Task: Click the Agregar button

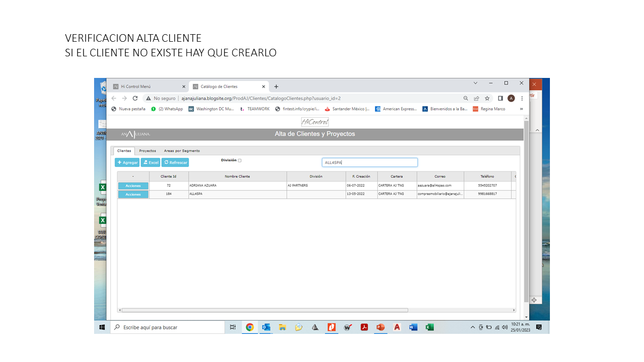Action: (x=127, y=162)
